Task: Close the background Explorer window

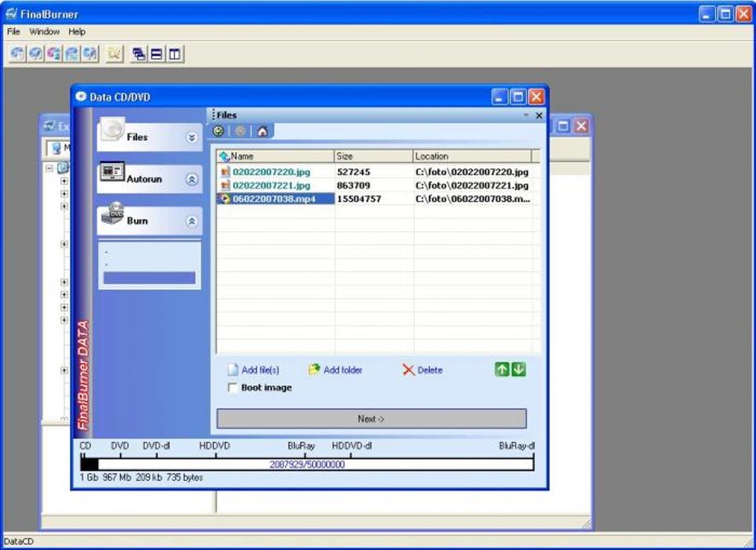Action: (582, 126)
